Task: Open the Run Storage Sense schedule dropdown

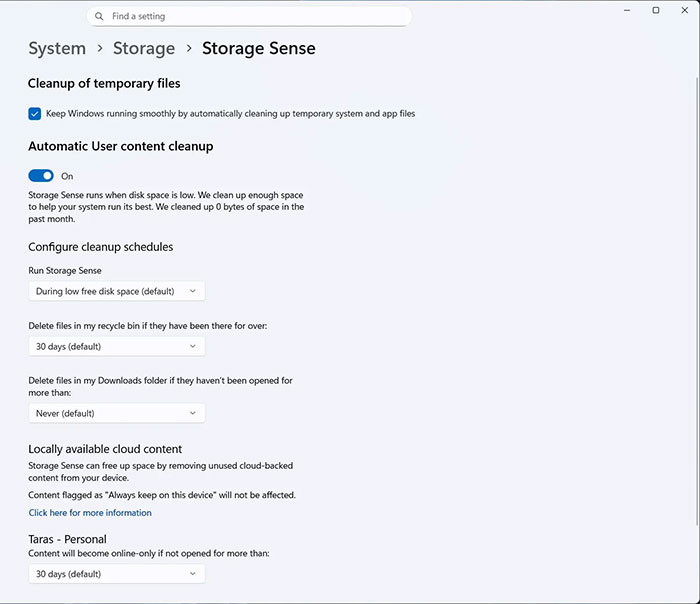Action: (117, 291)
